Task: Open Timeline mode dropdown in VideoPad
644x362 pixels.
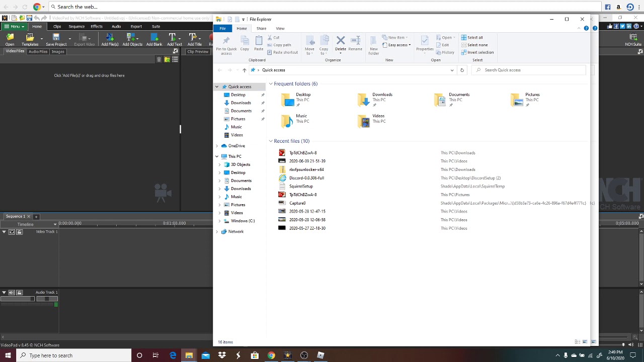Action: [55, 224]
